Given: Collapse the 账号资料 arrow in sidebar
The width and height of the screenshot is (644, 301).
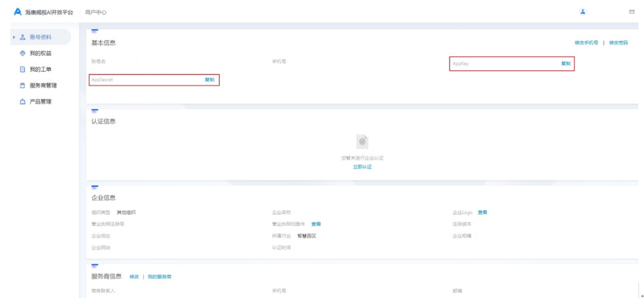Looking at the screenshot, I should (x=14, y=38).
